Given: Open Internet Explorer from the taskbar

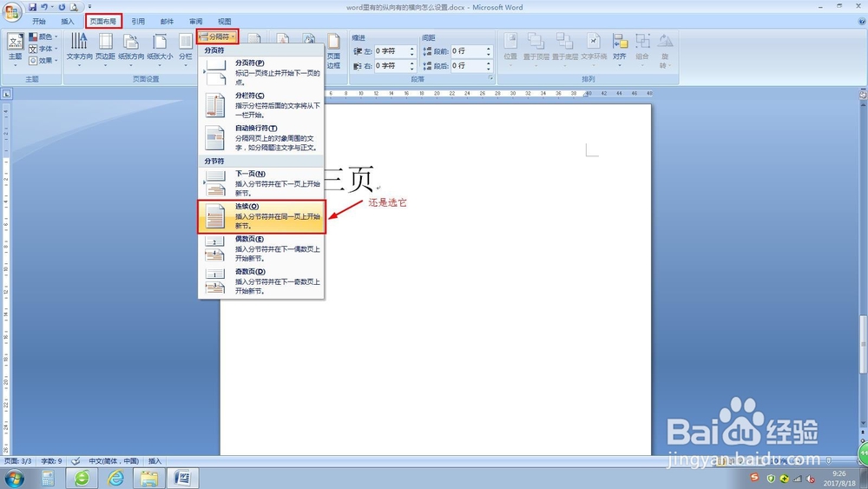Looking at the screenshot, I should (x=115, y=478).
